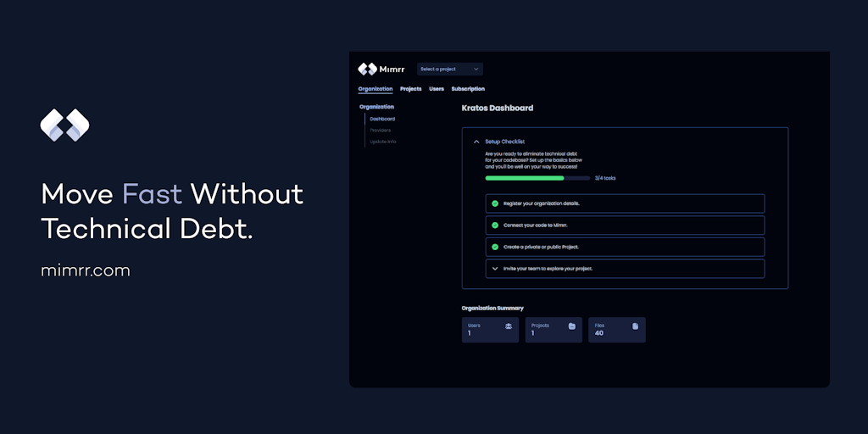Click the 3/4 tasks progress label

tap(605, 178)
